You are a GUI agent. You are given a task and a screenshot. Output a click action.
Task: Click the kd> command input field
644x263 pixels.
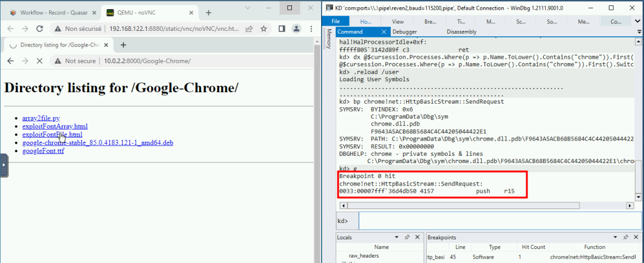(500, 221)
